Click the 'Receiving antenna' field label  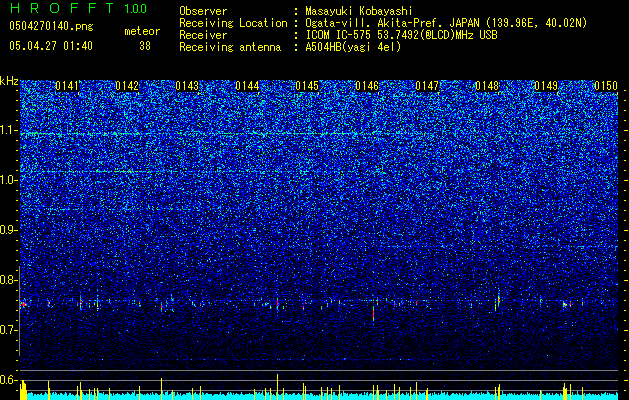pyautogui.click(x=230, y=47)
